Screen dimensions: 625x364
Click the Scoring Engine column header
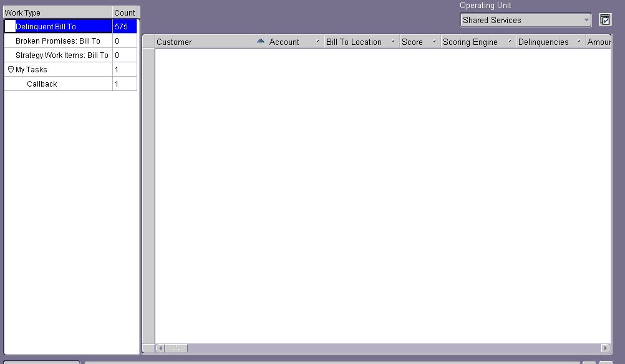pyautogui.click(x=478, y=42)
